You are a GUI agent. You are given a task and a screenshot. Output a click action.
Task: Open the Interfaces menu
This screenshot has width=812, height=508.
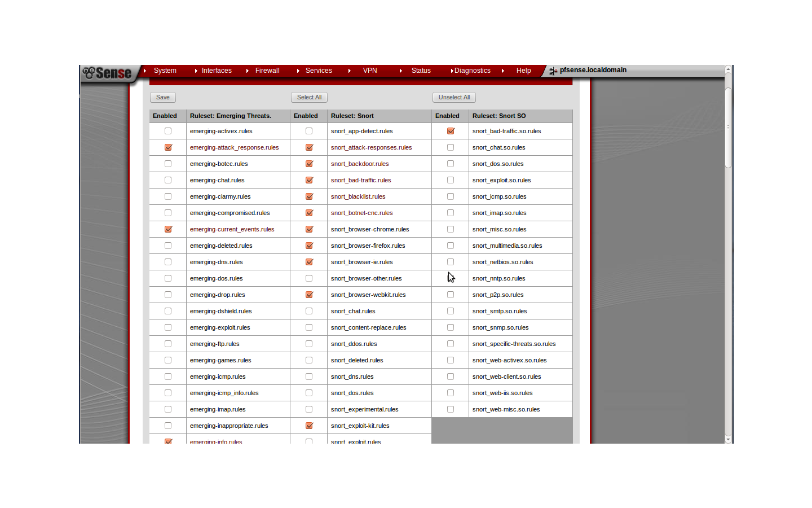click(217, 71)
